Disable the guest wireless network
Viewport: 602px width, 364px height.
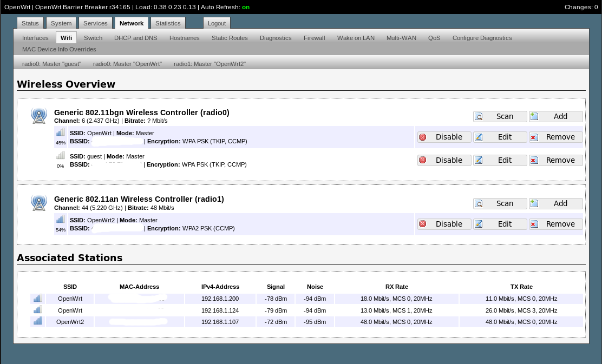[x=444, y=160]
